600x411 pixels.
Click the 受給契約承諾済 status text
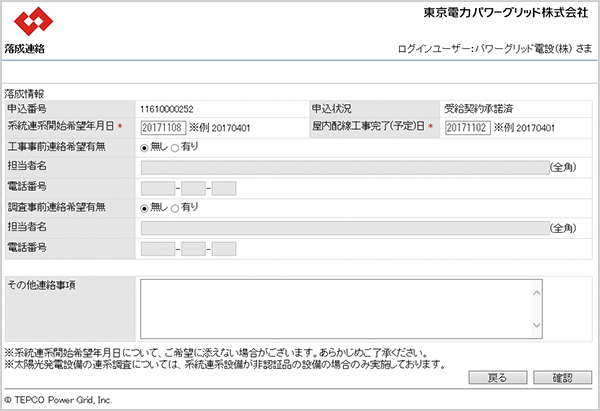pos(478,109)
